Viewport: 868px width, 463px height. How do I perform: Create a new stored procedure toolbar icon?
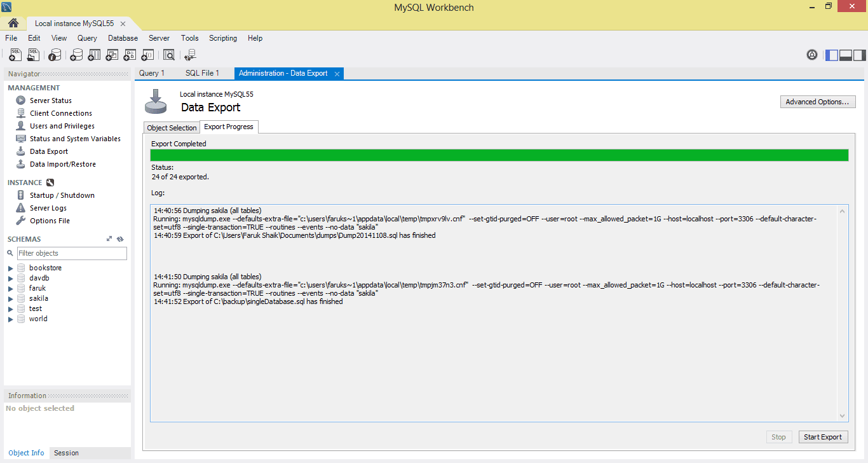tap(130, 55)
